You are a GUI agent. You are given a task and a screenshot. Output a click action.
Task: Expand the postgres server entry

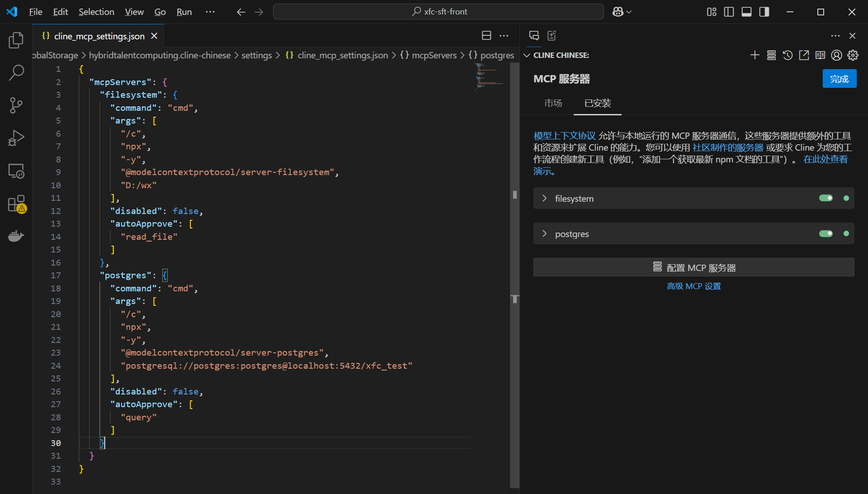[x=544, y=233]
